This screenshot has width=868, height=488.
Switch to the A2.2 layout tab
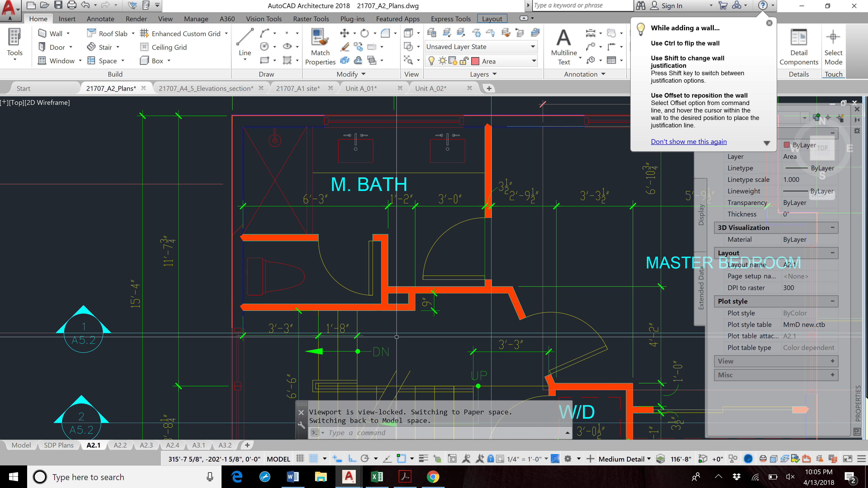pyautogui.click(x=120, y=445)
